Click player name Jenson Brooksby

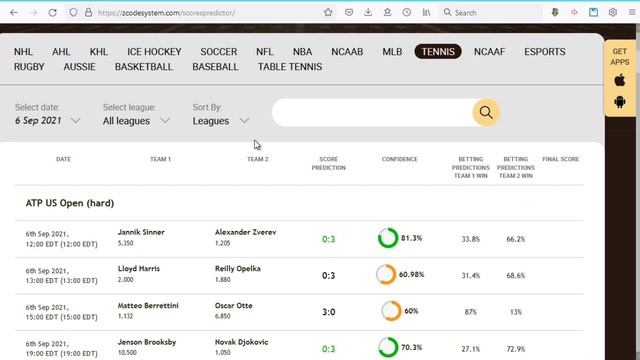point(147,342)
